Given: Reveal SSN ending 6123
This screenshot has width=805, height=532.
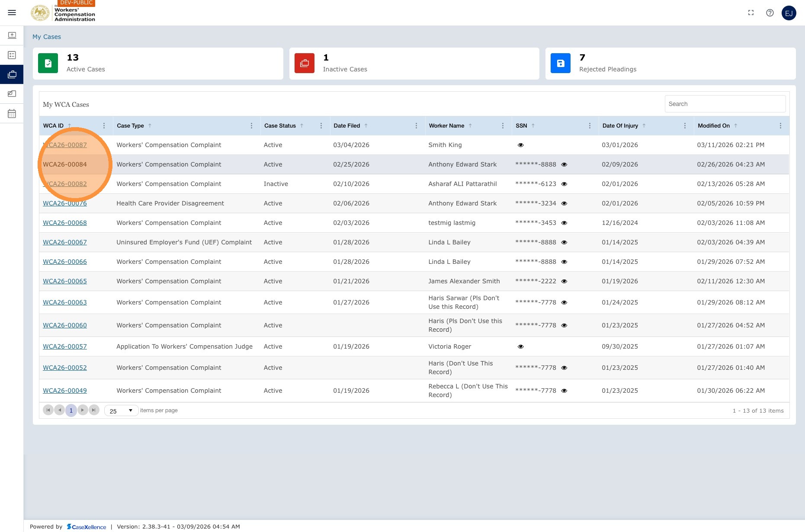Looking at the screenshot, I should [x=564, y=184].
